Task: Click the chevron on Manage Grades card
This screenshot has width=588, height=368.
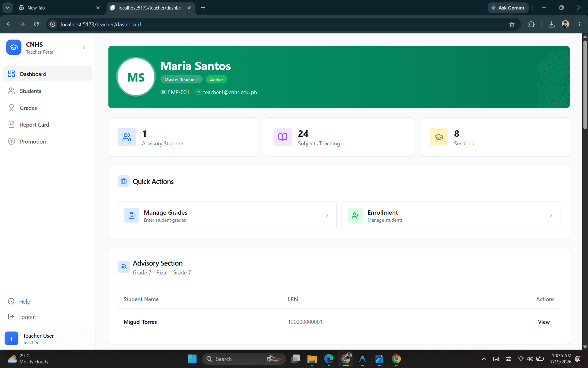Action: coord(327,215)
